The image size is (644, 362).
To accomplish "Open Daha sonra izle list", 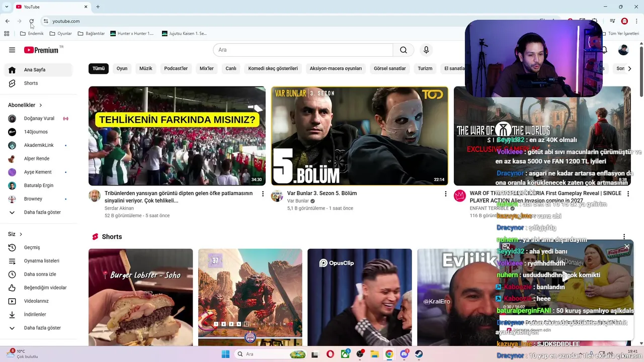I will click(x=38, y=274).
